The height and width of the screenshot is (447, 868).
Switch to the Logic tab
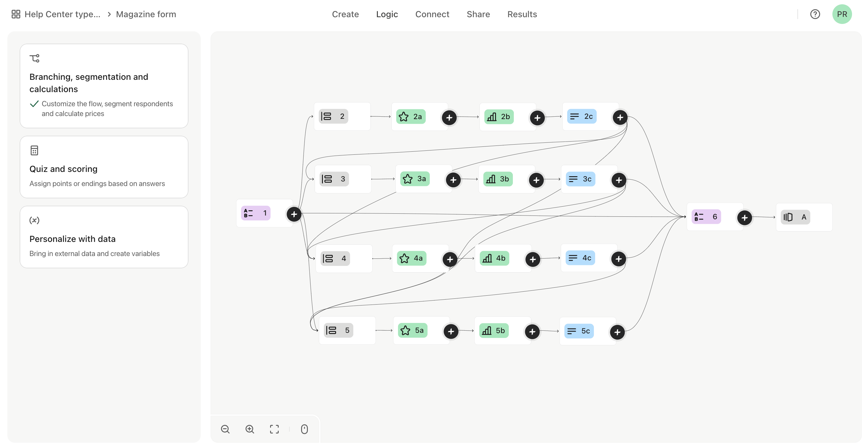tap(387, 14)
